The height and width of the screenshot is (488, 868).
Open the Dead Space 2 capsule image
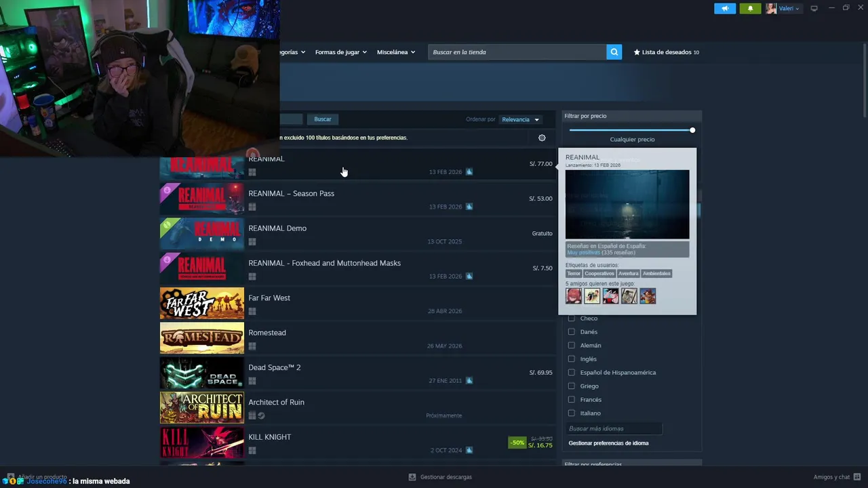pos(202,373)
